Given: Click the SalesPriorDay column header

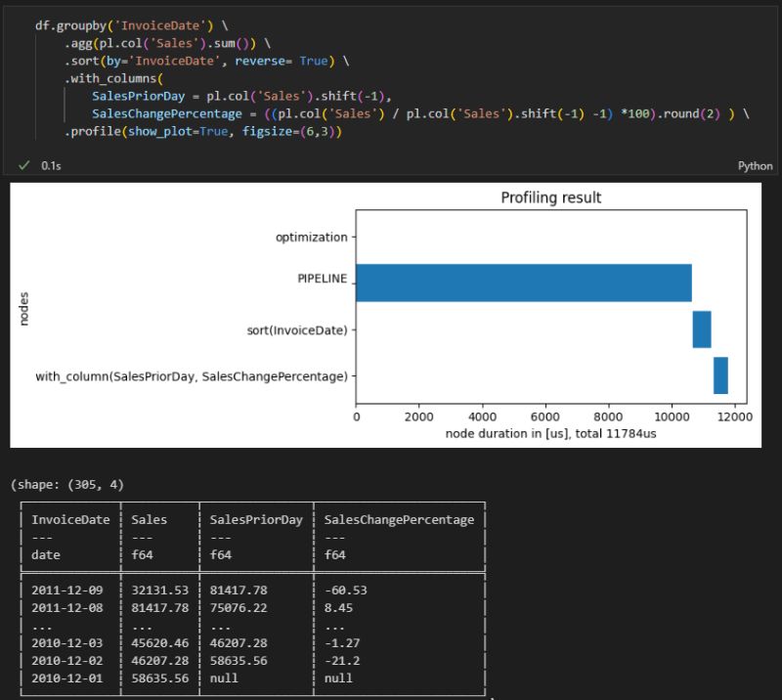Looking at the screenshot, I should [256, 520].
